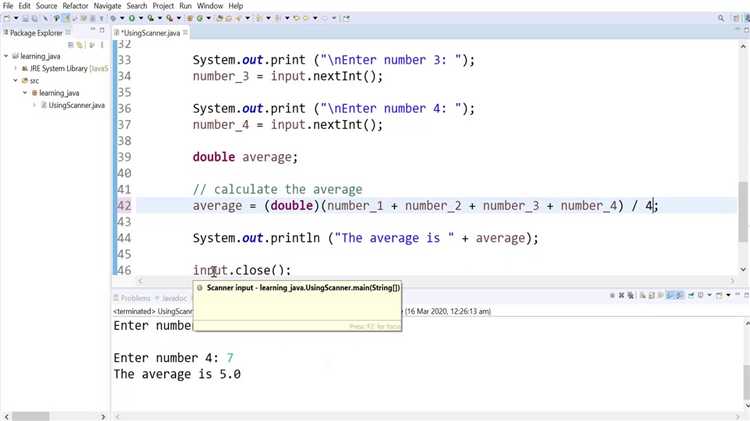Click the Open Console icon
Viewport: 750px width, 421px height.
point(719,295)
